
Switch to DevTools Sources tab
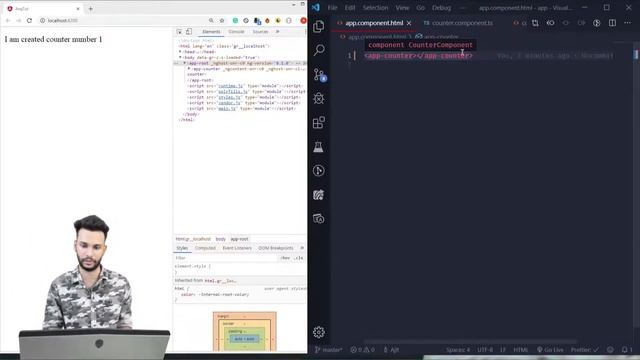pos(260,32)
